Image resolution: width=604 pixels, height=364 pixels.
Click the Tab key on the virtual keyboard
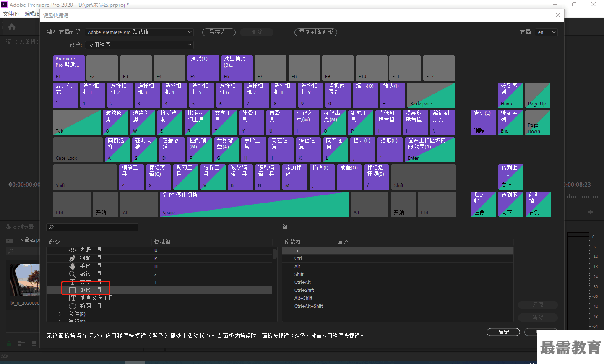tap(77, 122)
